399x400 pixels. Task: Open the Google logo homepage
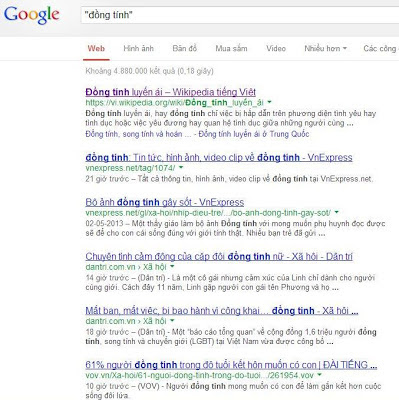click(x=31, y=15)
